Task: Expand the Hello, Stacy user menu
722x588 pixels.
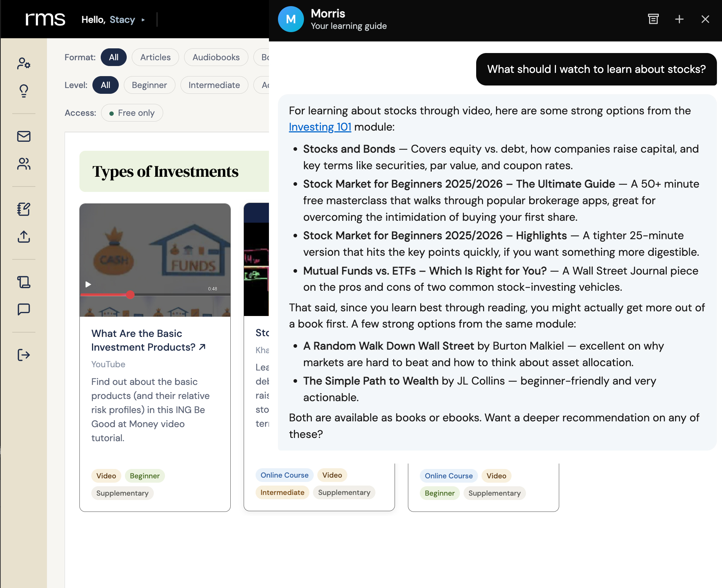Action: (113, 19)
